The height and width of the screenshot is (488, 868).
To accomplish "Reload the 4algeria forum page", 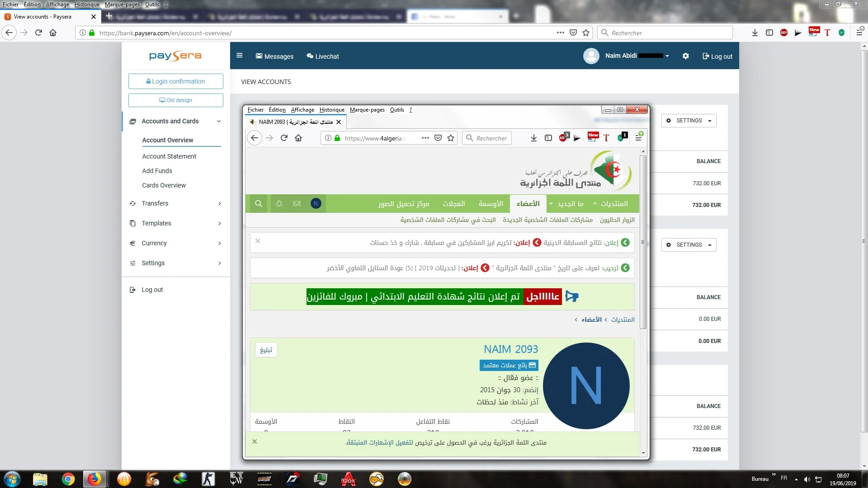I will click(284, 138).
